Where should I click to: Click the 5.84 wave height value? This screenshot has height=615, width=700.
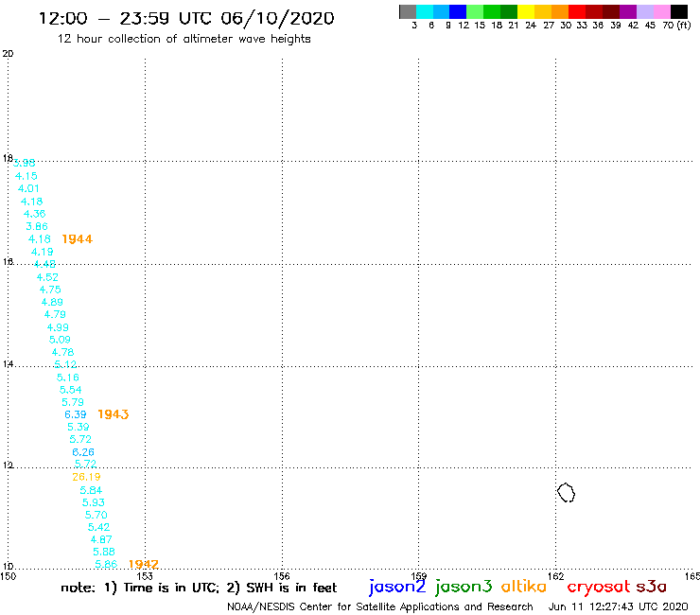click(91, 490)
